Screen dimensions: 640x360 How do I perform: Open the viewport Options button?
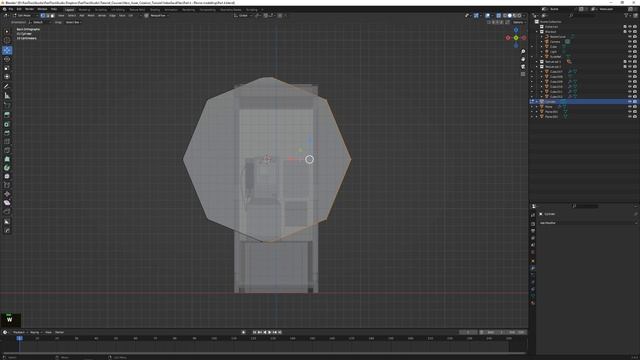(x=519, y=22)
